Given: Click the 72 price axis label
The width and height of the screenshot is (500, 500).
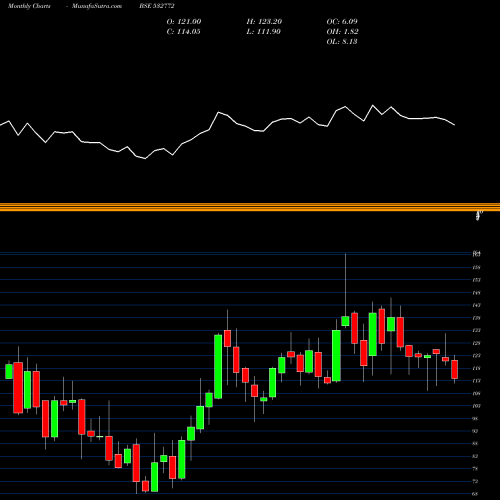Looking at the screenshot, I should click(476, 481).
